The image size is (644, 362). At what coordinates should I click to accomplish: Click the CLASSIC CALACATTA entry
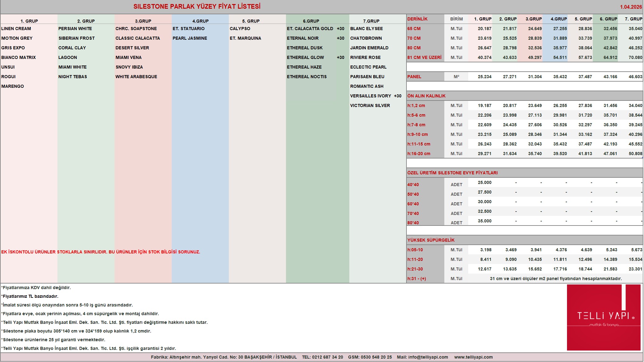pos(138,38)
